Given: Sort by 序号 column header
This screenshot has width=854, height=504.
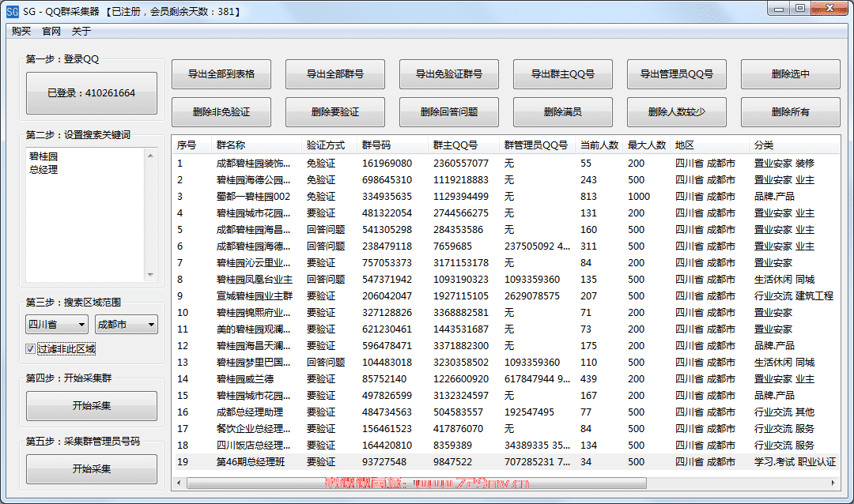Looking at the screenshot, I should [x=192, y=145].
